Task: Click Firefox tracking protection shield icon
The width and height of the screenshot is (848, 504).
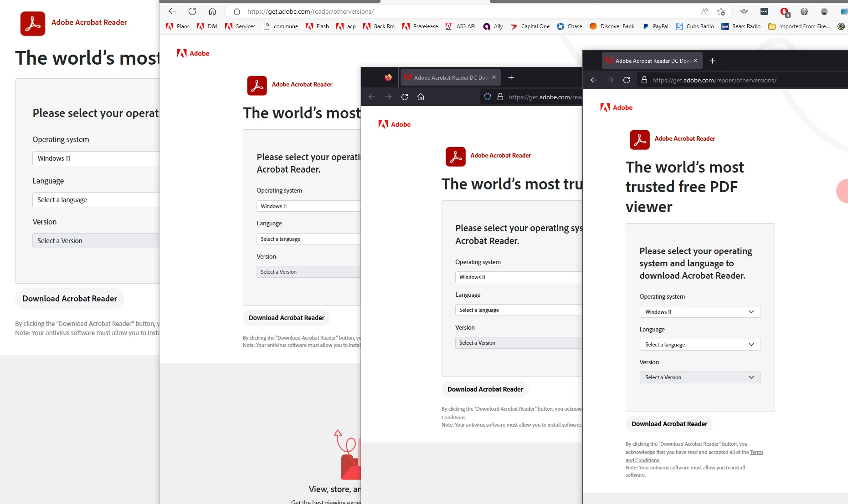Action: pyautogui.click(x=488, y=97)
